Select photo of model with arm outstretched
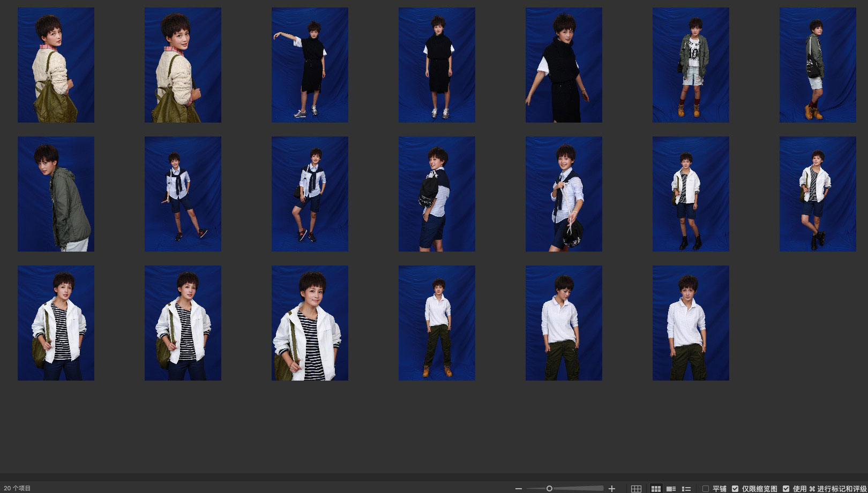868x493 pixels. tap(310, 65)
